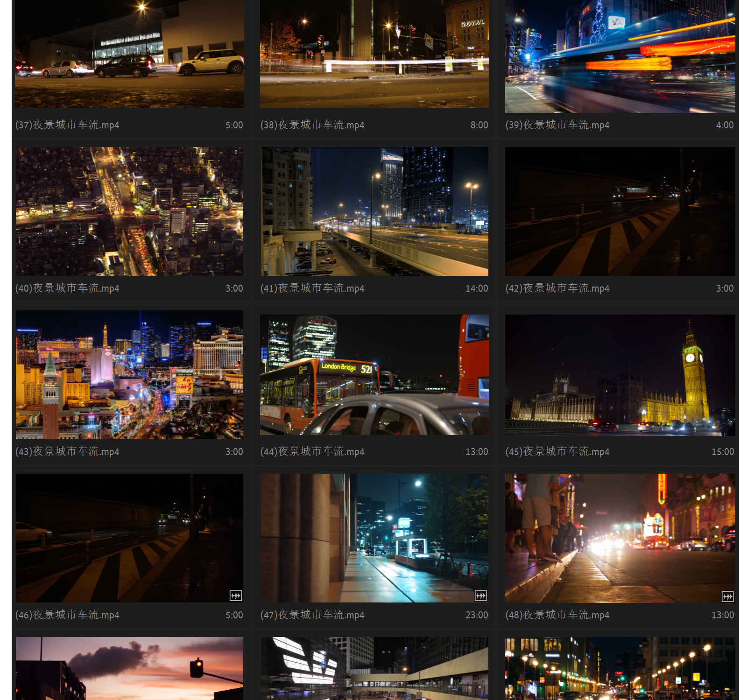This screenshot has height=700, width=747.
Task: Select the (45)夜景城市车流.mp4 Big Ben thumbnail
Action: (x=620, y=375)
